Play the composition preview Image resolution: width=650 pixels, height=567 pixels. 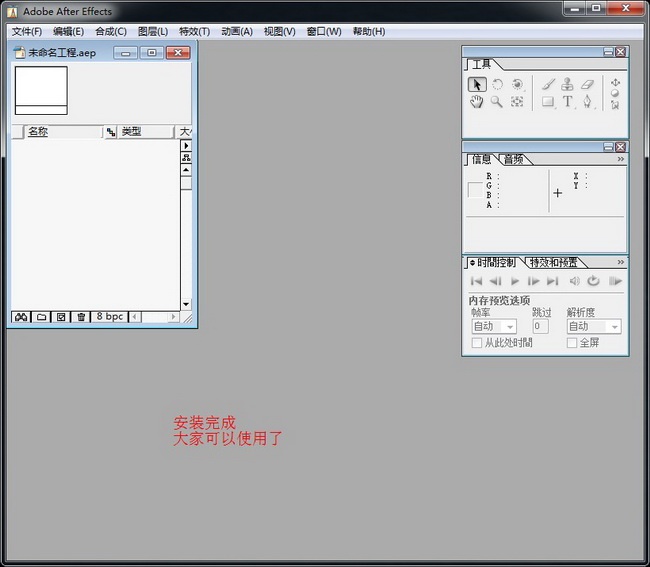[515, 281]
